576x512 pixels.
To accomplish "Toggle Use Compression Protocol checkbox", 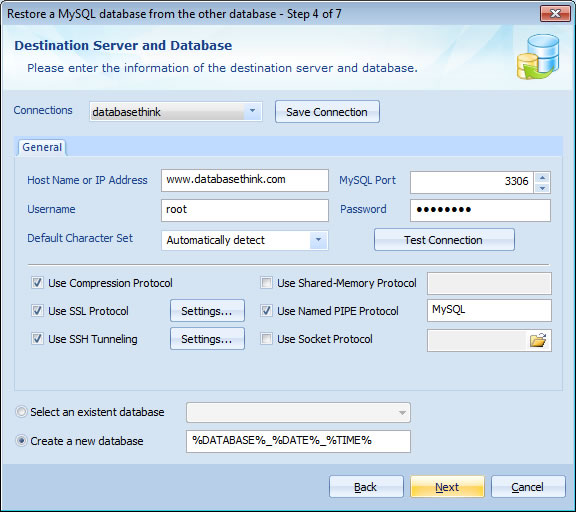I will point(37,283).
